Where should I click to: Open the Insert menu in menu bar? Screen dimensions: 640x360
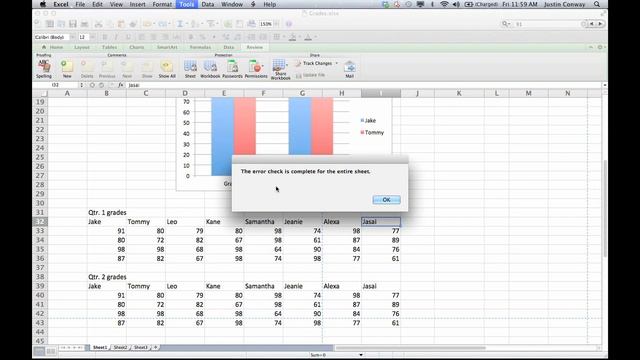pos(138,4)
